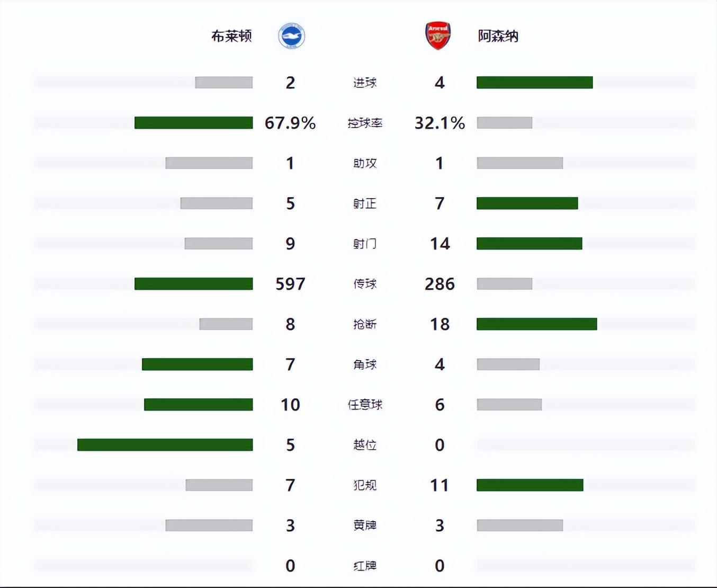Click the 黄牌 stat label

(x=365, y=525)
